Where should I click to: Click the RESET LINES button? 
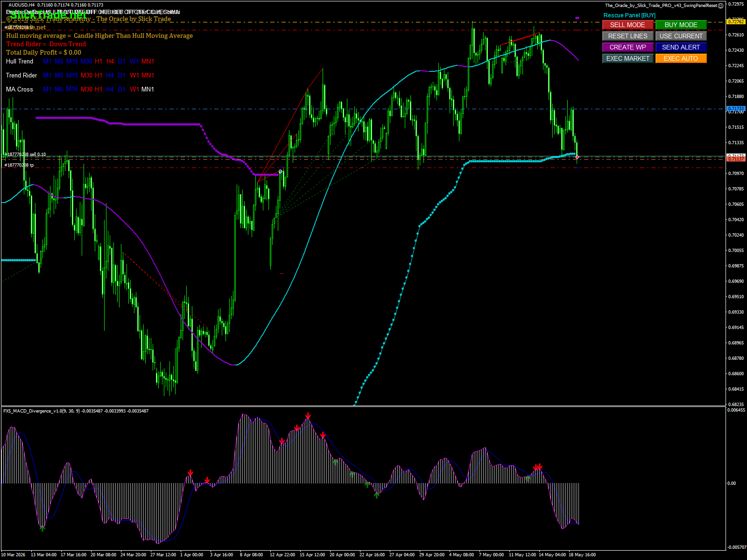tap(627, 36)
